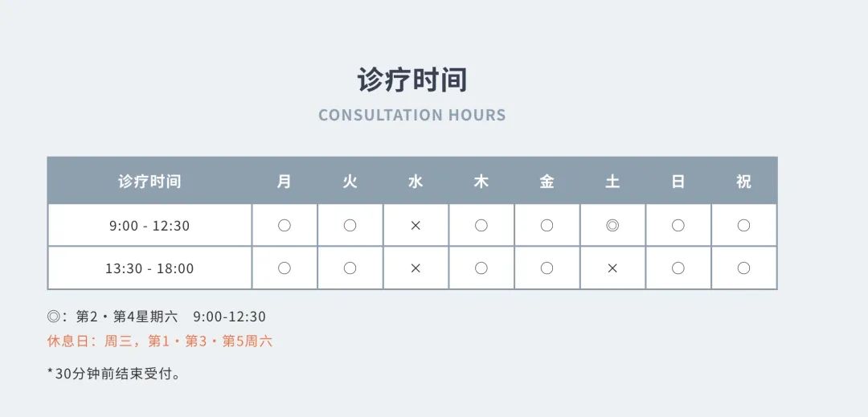868x417 pixels.
Task: Click the circle for Thursday morning slot
Action: [481, 226]
